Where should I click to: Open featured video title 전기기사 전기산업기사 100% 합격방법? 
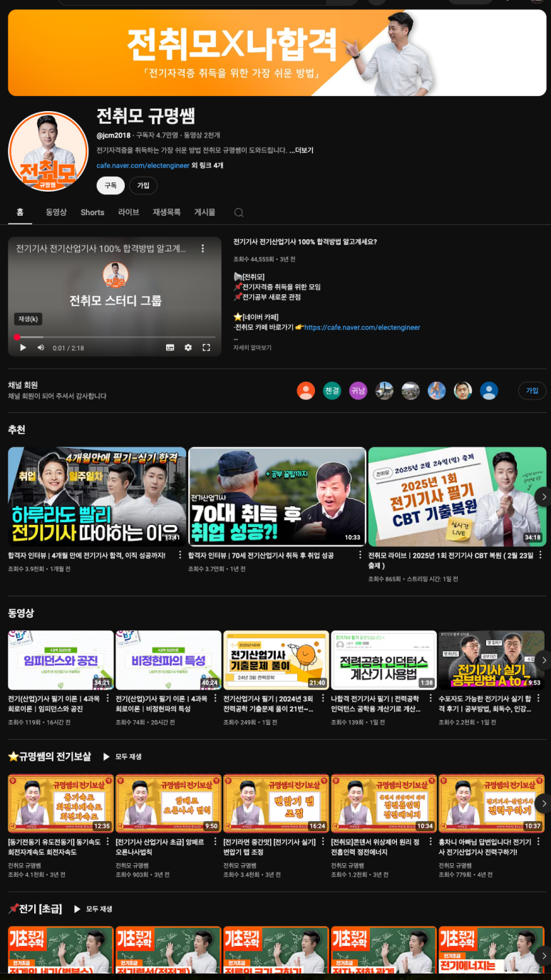[x=305, y=241]
